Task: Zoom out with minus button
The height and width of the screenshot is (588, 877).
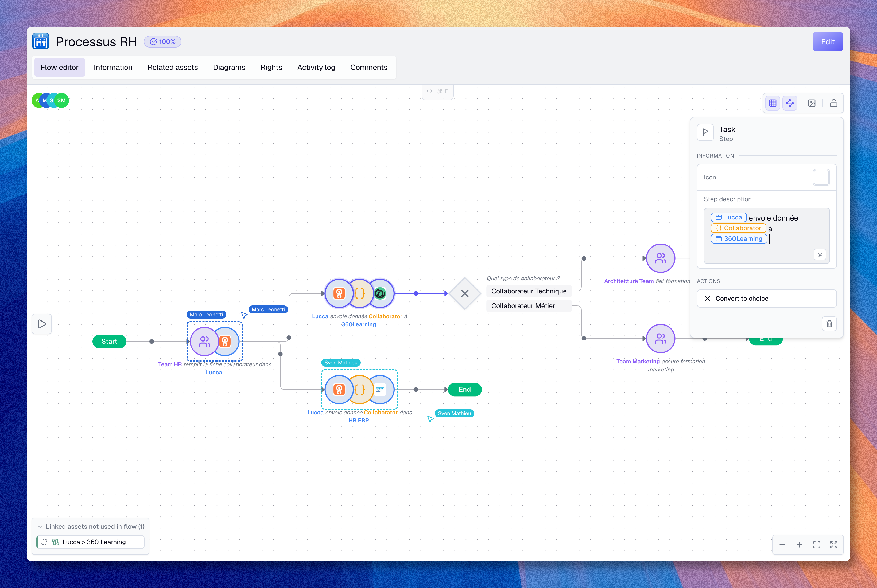Action: [x=782, y=545]
